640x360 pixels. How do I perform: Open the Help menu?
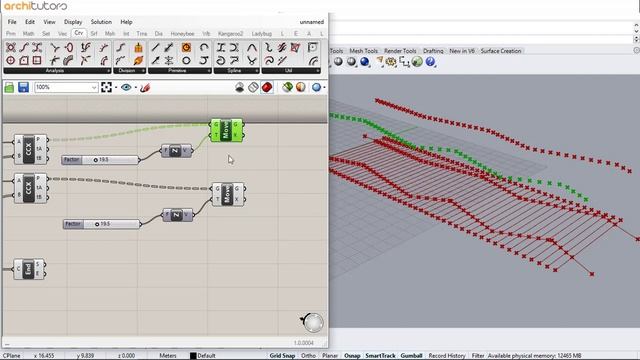point(126,22)
